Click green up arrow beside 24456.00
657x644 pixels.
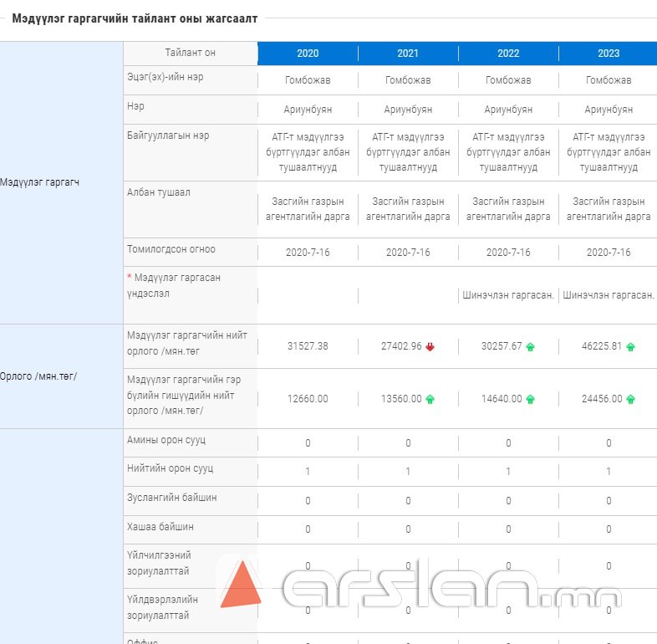coord(631,400)
